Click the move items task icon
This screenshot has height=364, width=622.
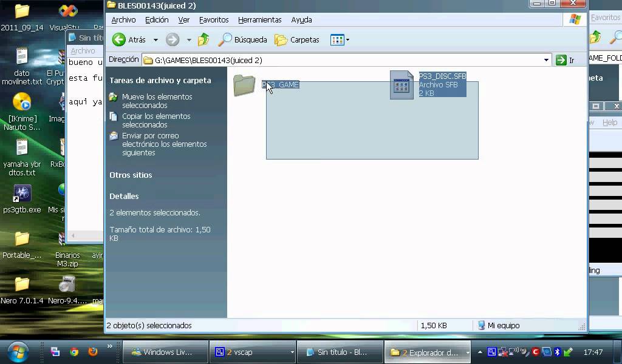click(114, 97)
